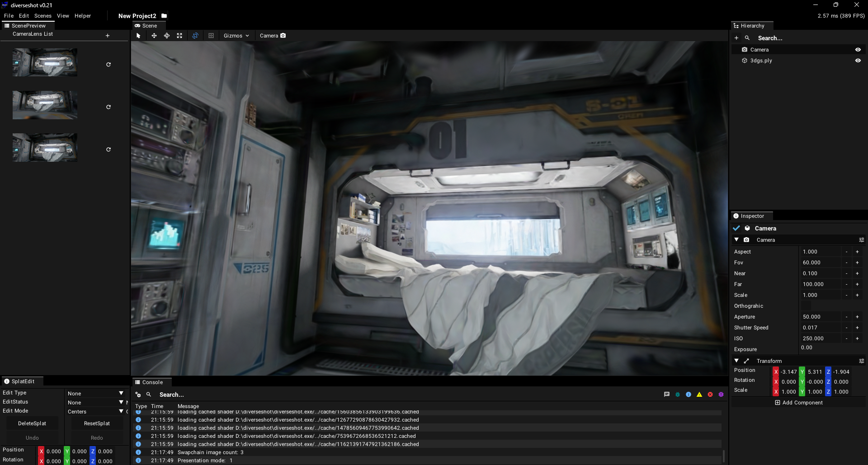Click the Console search magnifier icon

(149, 395)
